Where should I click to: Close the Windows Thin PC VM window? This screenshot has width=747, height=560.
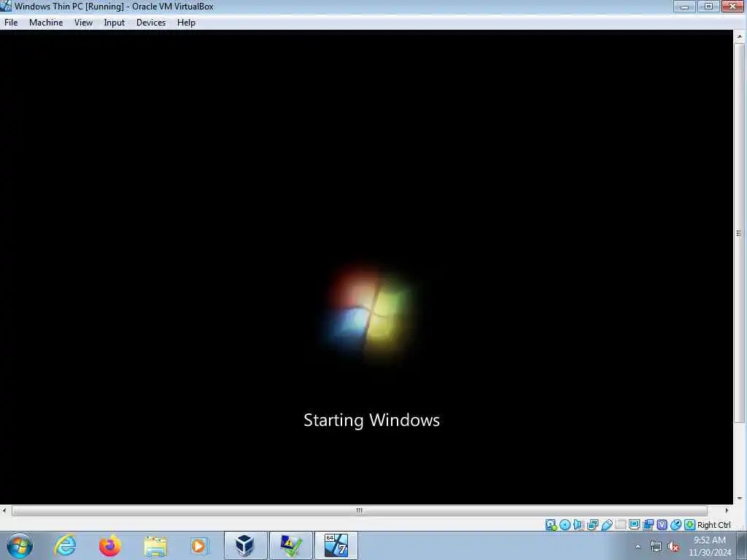coord(733,6)
